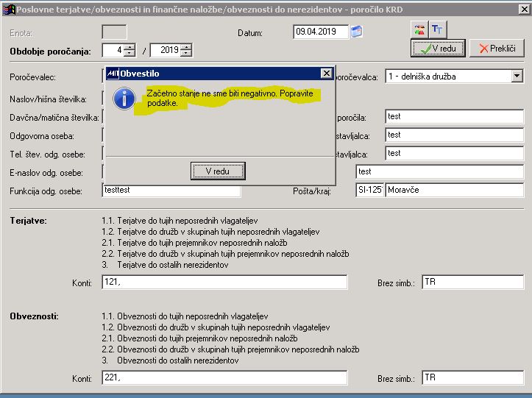Viewport: 532px width, 398px height.
Task: Click the Obveznosti Konti field containing 221
Action: pos(224,377)
